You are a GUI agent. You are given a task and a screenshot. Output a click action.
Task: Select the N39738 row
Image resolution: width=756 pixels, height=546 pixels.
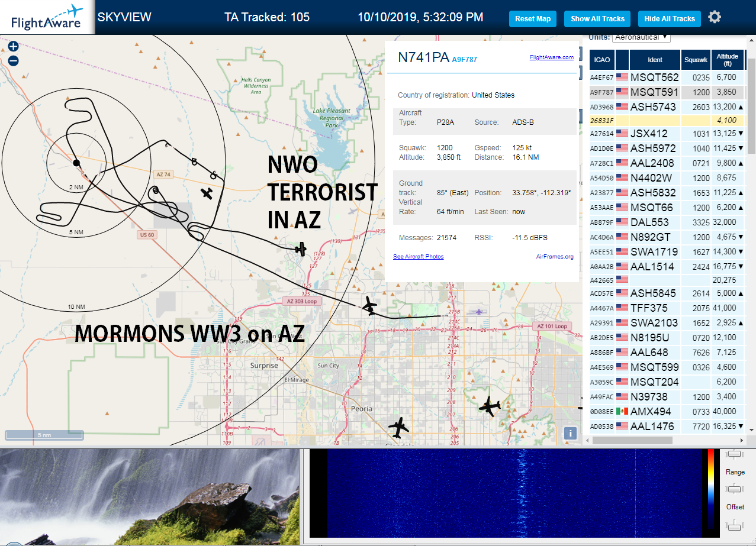(x=667, y=396)
